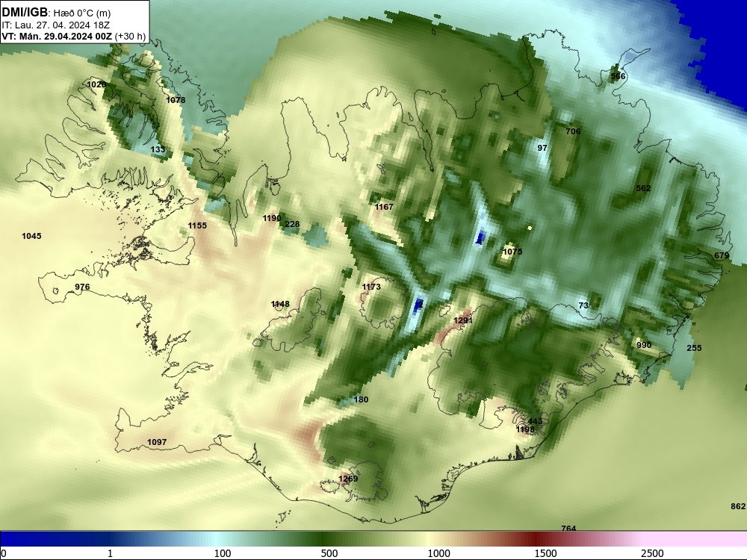Screen dimensions: 747x560
Task: Click the map value 180
Action: 361,400
